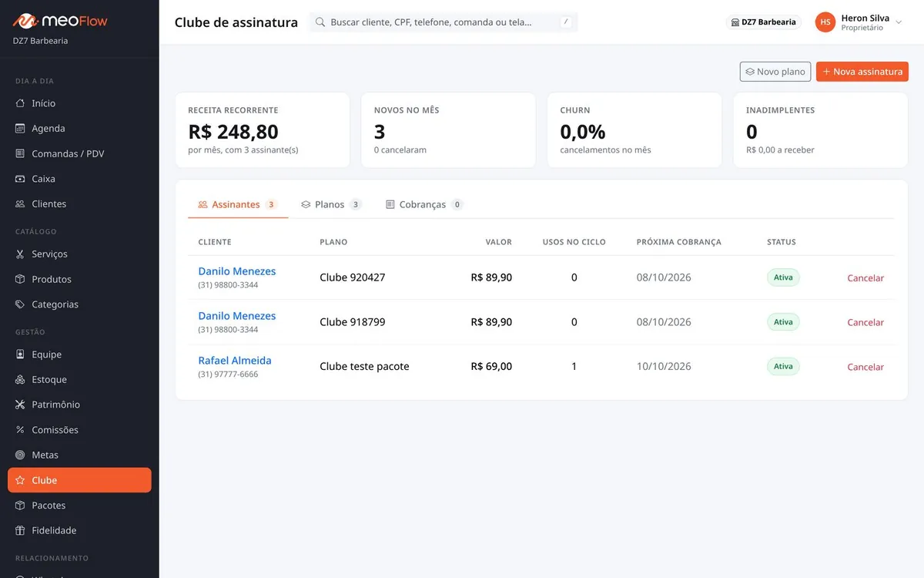The width and height of the screenshot is (924, 578).
Task: Click the Planos tab layers icon
Action: click(x=306, y=205)
